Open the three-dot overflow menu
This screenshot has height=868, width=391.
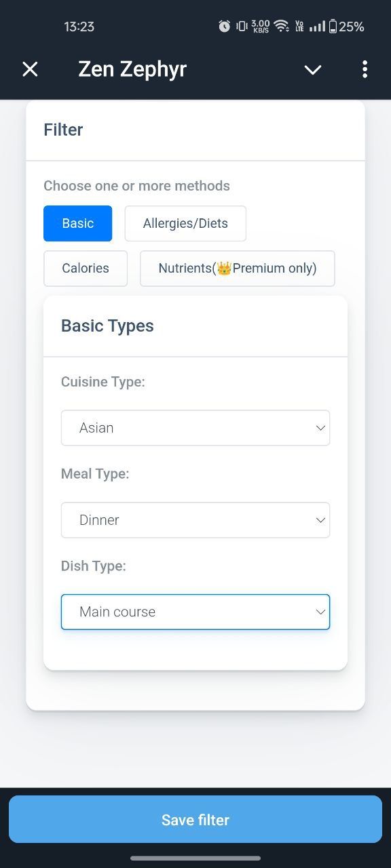(x=365, y=69)
